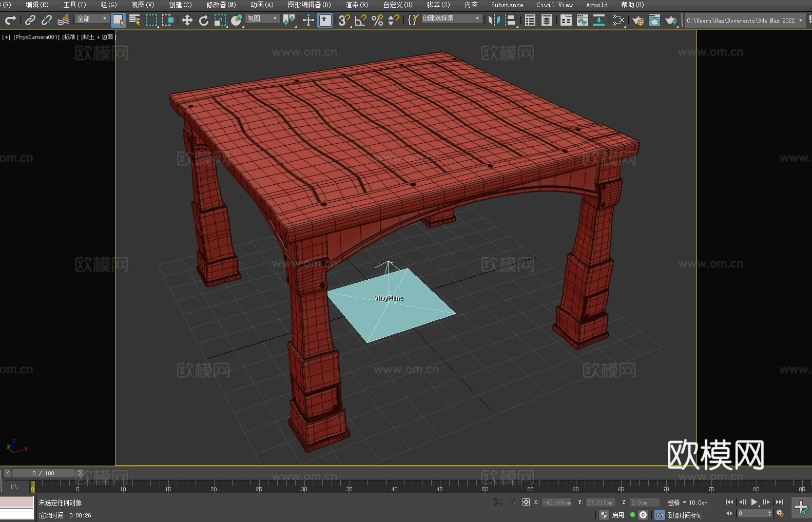Click the icon right of Curve Editor
812x522 pixels.
pos(599,20)
